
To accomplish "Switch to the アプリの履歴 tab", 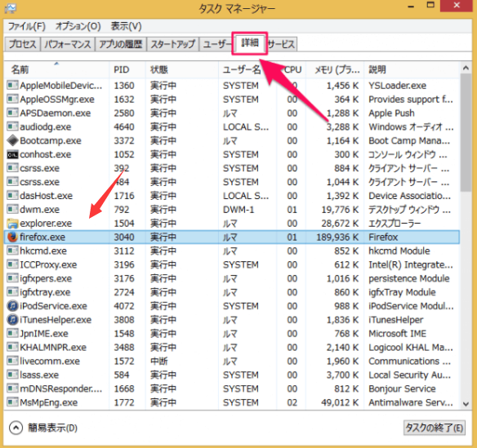I will tap(121, 44).
